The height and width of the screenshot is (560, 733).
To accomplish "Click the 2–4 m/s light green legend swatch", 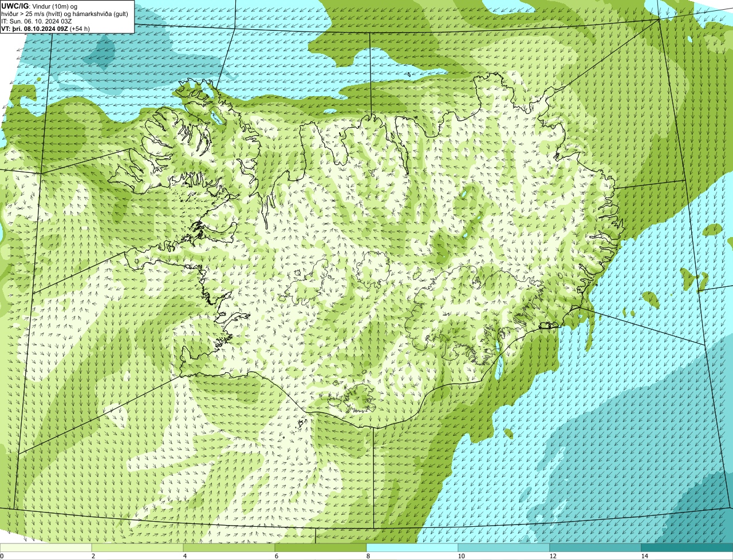I will (x=137, y=547).
